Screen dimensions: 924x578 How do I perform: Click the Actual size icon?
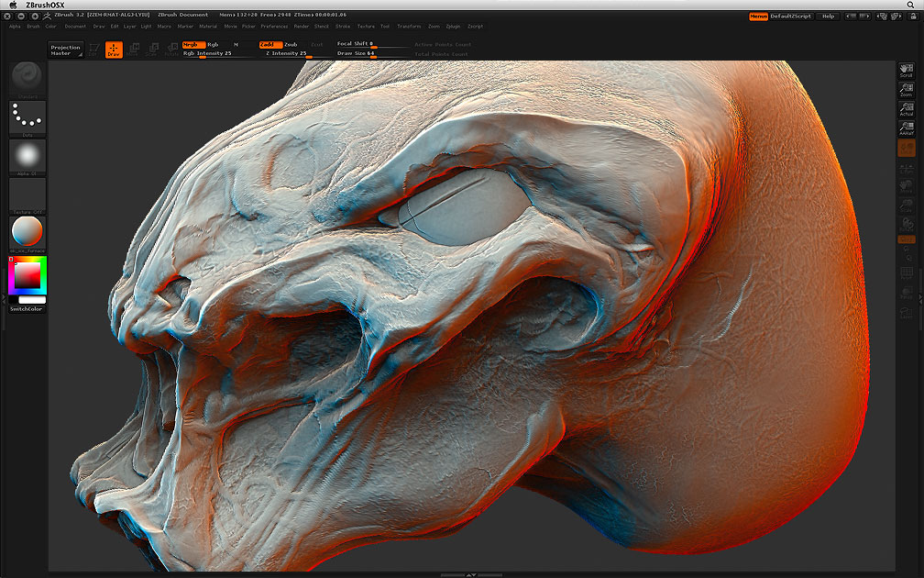pyautogui.click(x=907, y=109)
